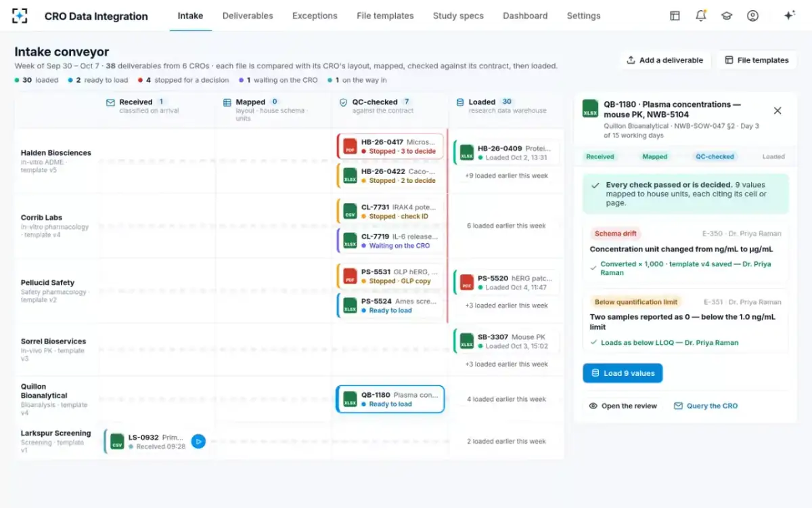812x508 pixels.
Task: Open the Dashboard tab
Action: (x=525, y=16)
